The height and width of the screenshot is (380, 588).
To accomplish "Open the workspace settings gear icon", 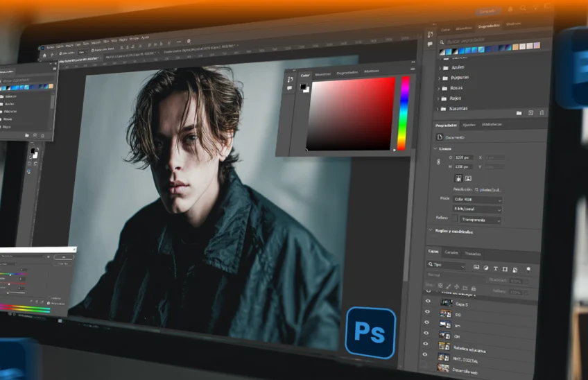I will (x=189, y=42).
